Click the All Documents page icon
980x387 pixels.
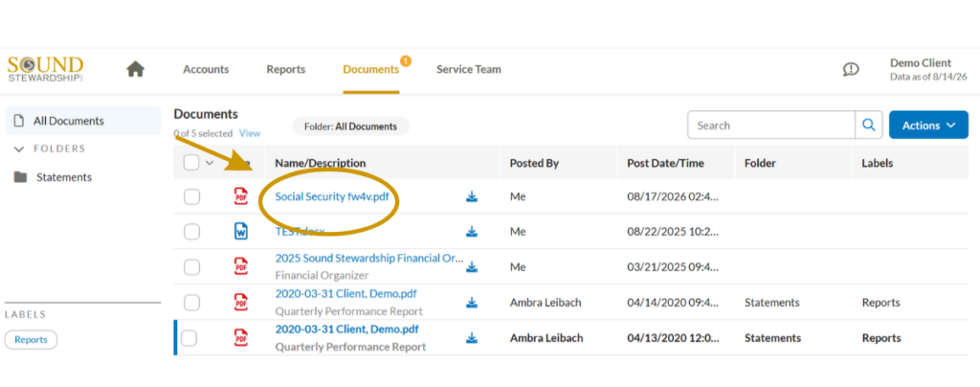19,121
